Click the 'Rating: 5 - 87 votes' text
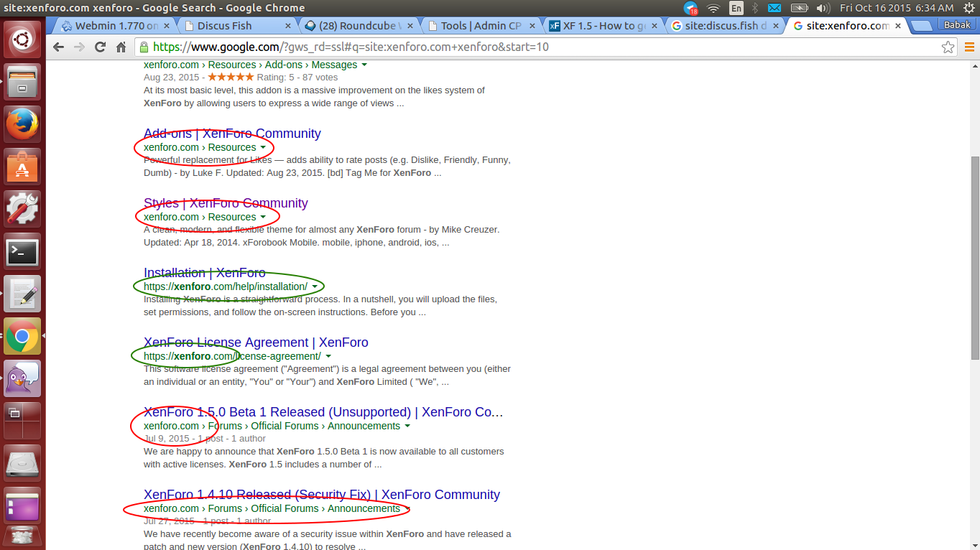This screenshot has height=550, width=980. pos(297,77)
